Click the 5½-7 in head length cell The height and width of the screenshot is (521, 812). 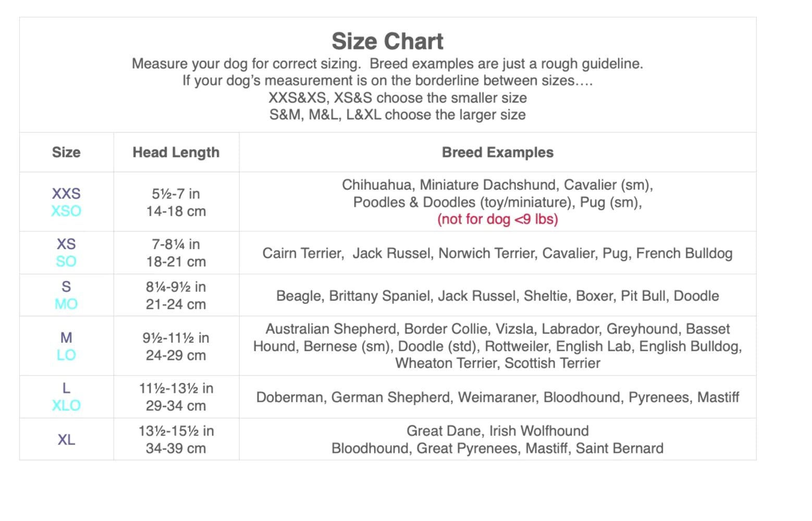click(x=176, y=194)
